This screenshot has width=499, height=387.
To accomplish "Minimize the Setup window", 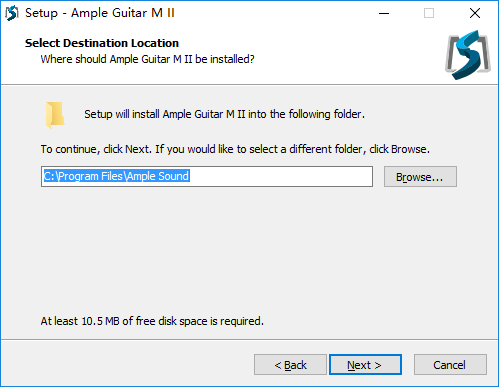I will pyautogui.click(x=384, y=13).
